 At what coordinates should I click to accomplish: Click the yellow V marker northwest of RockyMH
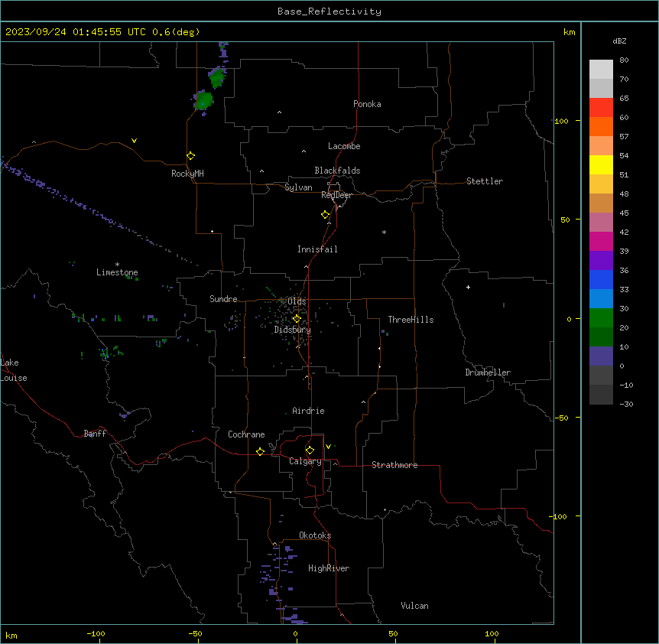134,141
